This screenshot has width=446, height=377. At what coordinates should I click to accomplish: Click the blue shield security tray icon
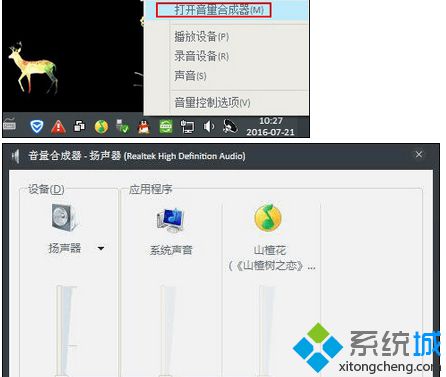pos(37,127)
